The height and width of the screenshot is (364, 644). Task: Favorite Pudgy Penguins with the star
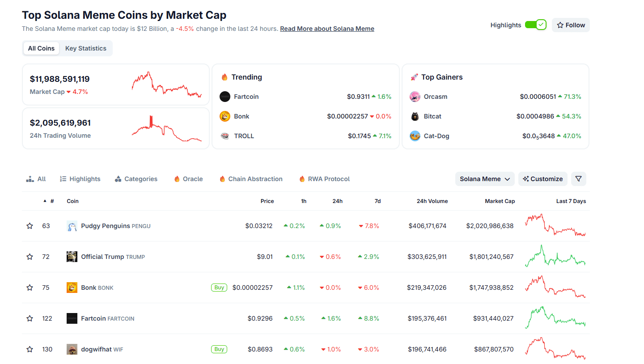pyautogui.click(x=30, y=226)
